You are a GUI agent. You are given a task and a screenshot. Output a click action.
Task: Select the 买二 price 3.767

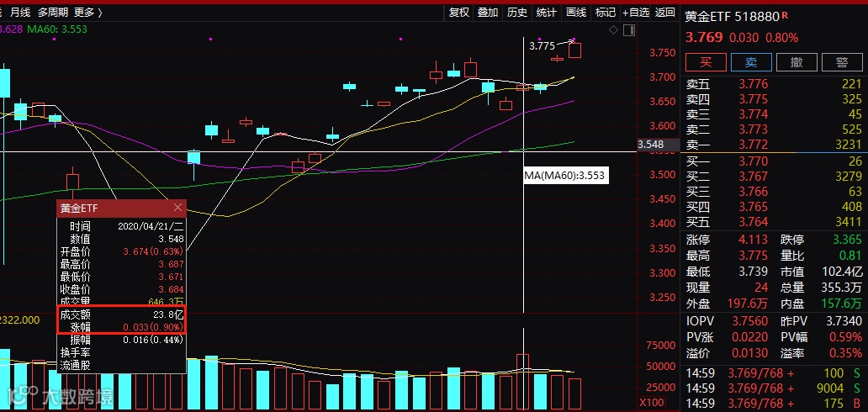click(x=754, y=177)
